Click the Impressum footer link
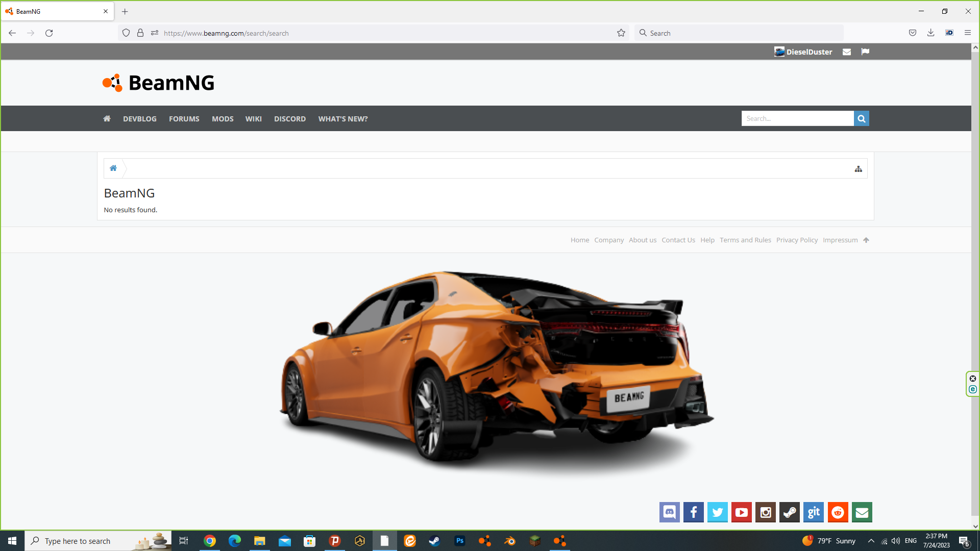 coord(840,240)
